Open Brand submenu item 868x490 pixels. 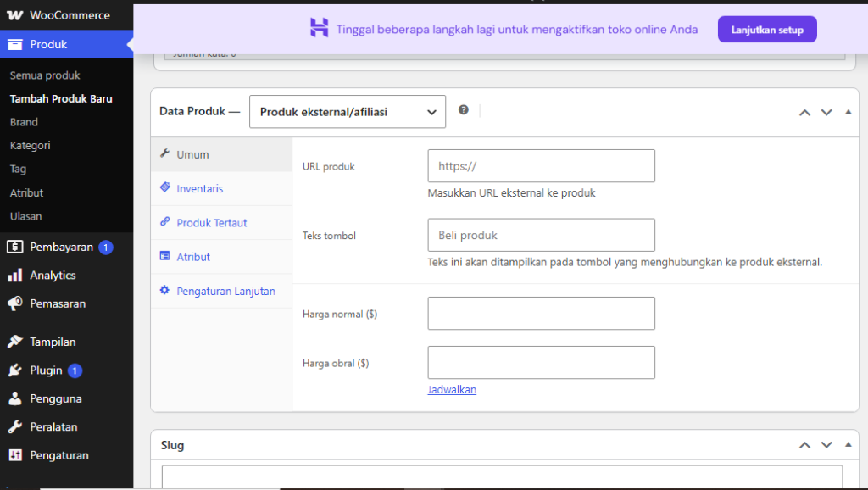[x=24, y=122]
